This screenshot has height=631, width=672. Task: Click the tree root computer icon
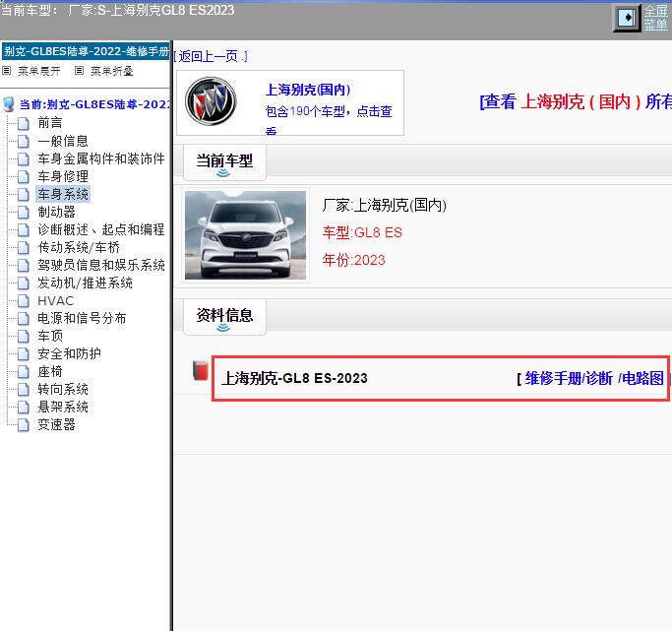(9, 104)
